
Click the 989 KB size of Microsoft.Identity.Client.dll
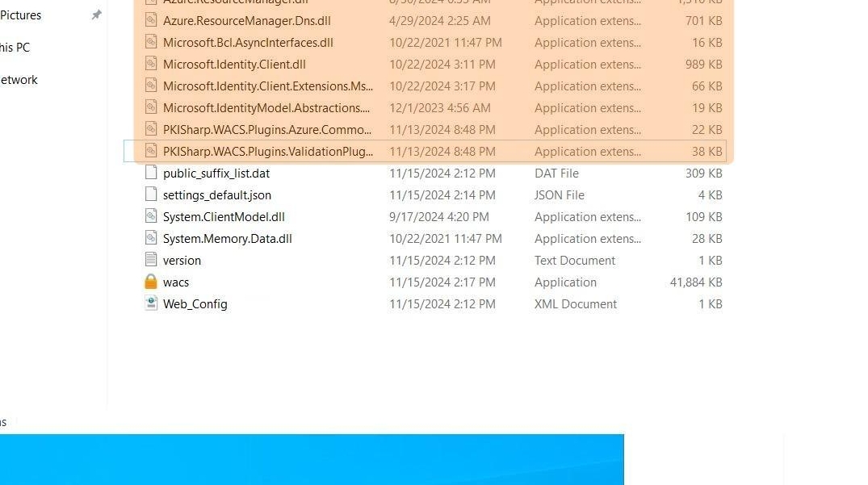point(703,65)
